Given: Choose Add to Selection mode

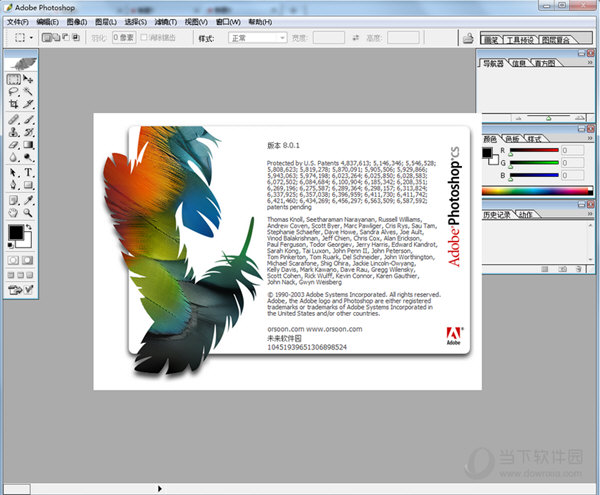Looking at the screenshot, I should coord(56,37).
